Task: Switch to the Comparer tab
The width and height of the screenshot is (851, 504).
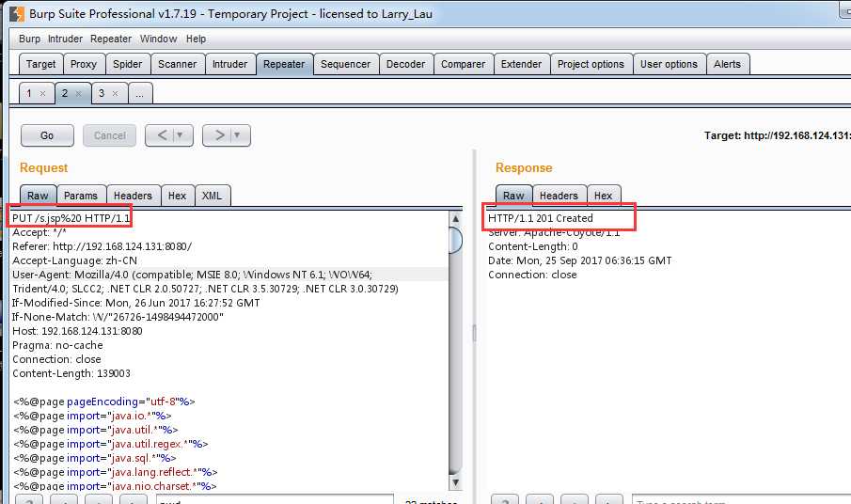Action: tap(463, 64)
